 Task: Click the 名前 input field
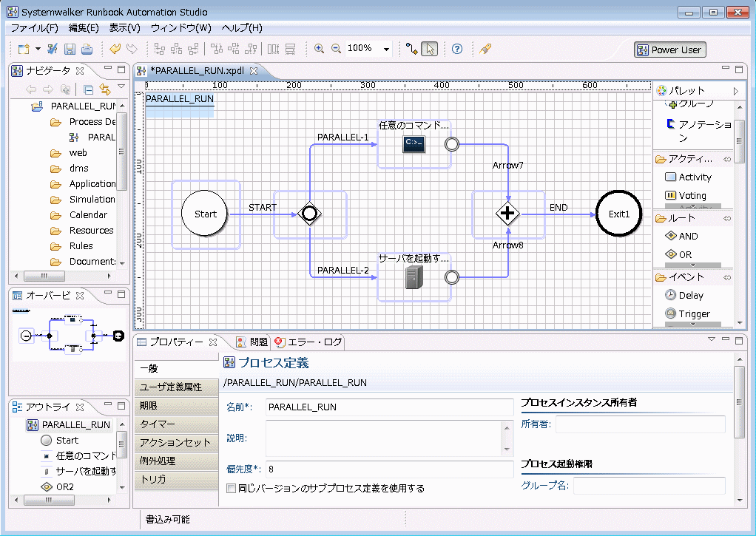(x=390, y=407)
